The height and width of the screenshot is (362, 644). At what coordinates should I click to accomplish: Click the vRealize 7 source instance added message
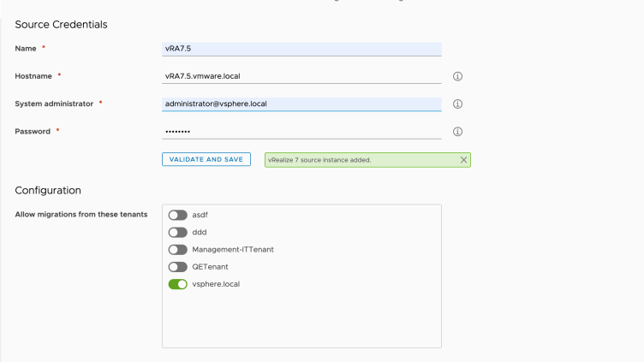320,160
